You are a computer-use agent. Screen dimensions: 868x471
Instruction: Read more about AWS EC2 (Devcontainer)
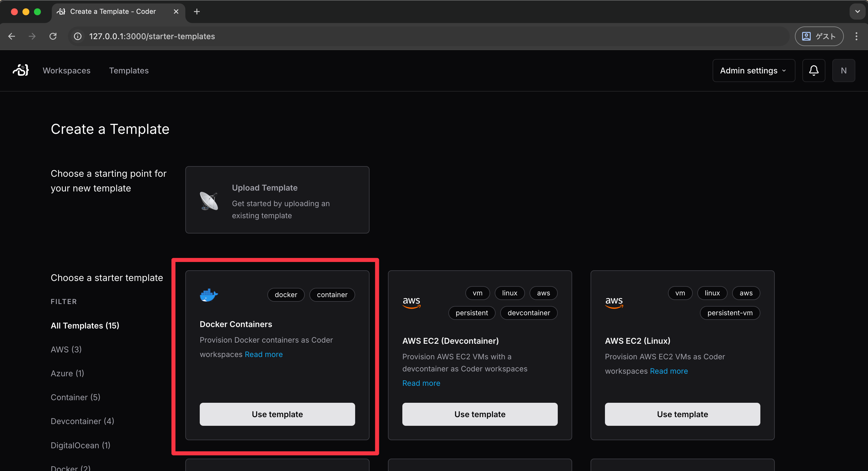pyautogui.click(x=421, y=383)
